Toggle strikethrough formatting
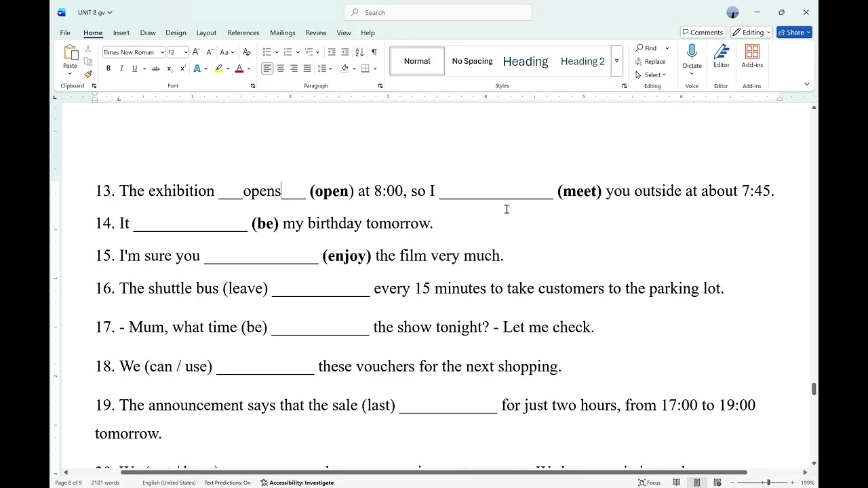868x488 pixels. point(155,68)
